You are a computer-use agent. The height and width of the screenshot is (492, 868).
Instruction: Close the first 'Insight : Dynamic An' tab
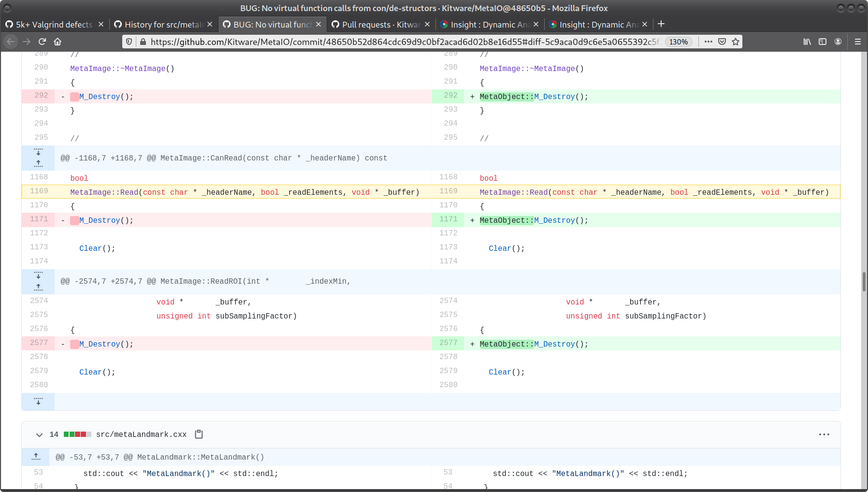tap(535, 24)
